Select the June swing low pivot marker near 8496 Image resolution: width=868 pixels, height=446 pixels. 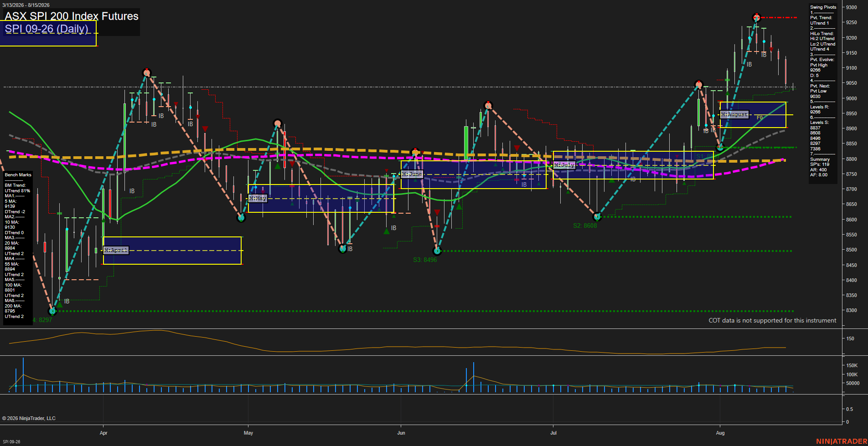coord(437,251)
